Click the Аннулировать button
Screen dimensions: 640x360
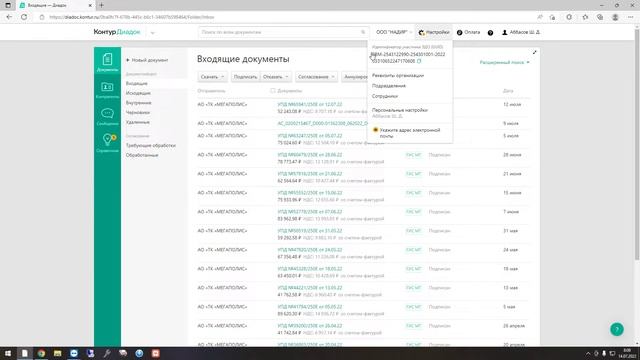click(x=355, y=77)
